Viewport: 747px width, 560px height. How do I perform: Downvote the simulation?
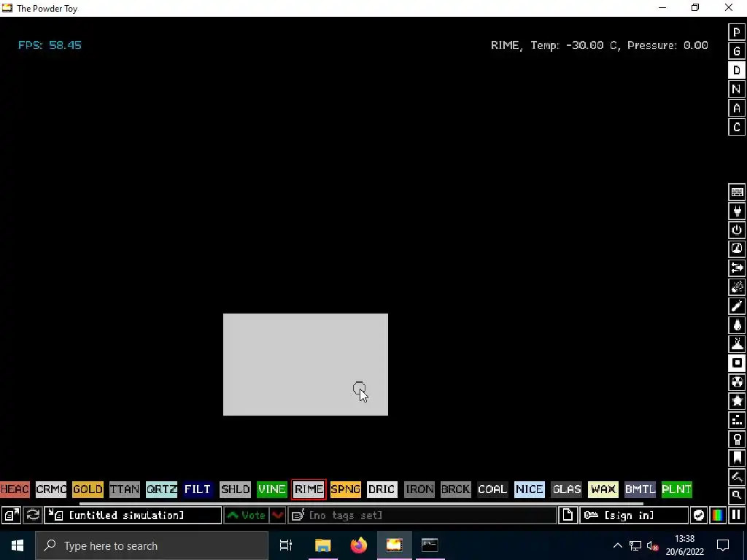(x=278, y=516)
